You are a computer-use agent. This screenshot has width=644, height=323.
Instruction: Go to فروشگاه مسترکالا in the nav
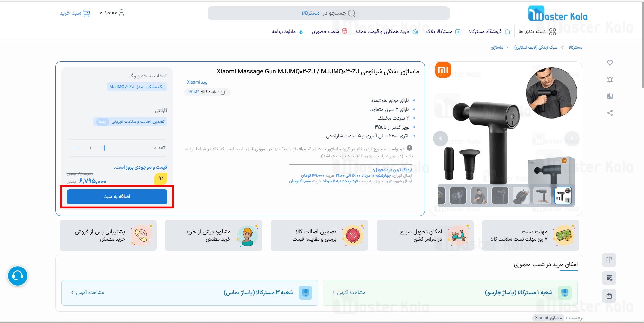[x=489, y=32]
